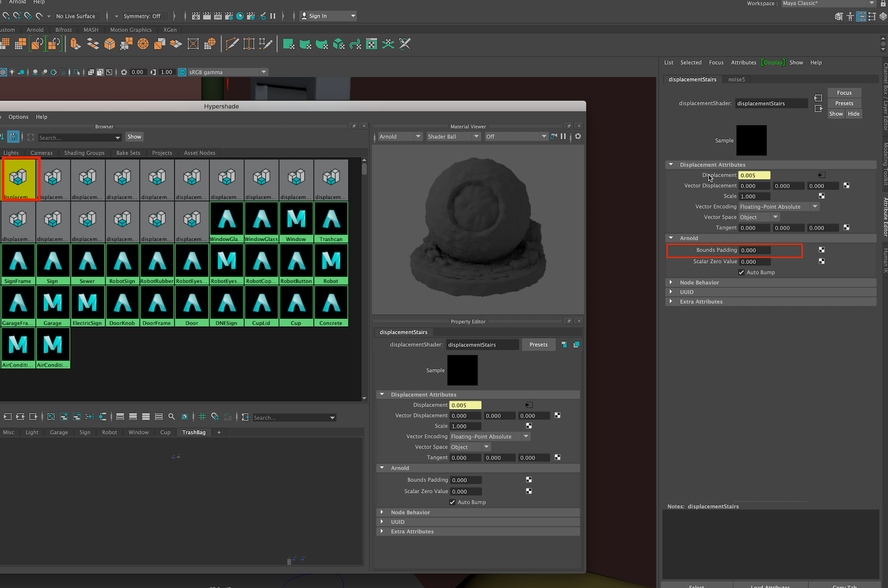Click the Presets button in Attribute Editor

(844, 104)
